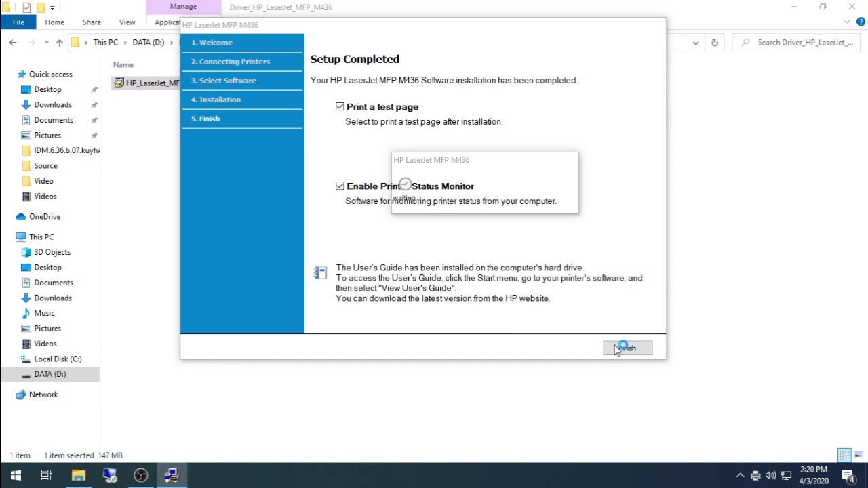This screenshot has width=868, height=488.
Task: Toggle Enable Printer Status Monitor checkbox
Action: 340,186
